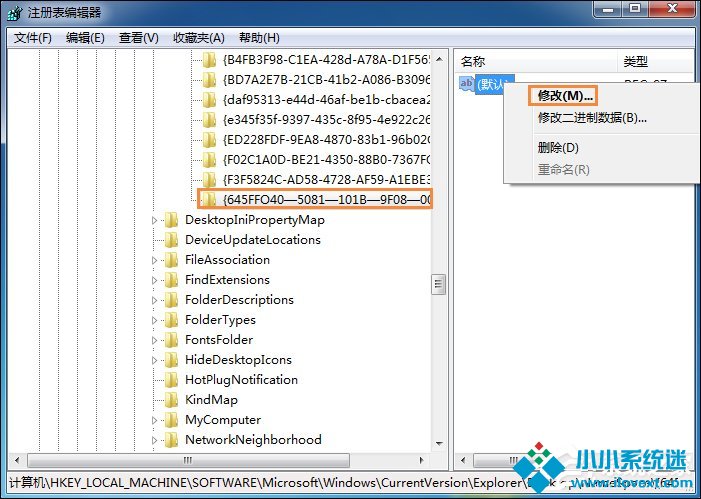Expand the MyComputer key
The width and height of the screenshot is (701, 499).
[155, 420]
